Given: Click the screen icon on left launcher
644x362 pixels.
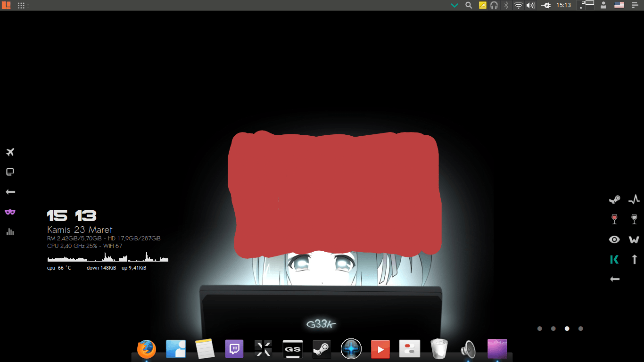Looking at the screenshot, I should 10,172.
